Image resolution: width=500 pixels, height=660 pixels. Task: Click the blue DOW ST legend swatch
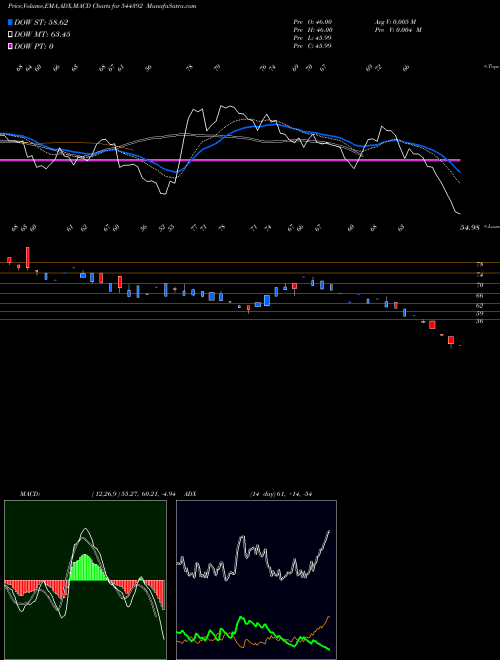pyautogui.click(x=10, y=22)
